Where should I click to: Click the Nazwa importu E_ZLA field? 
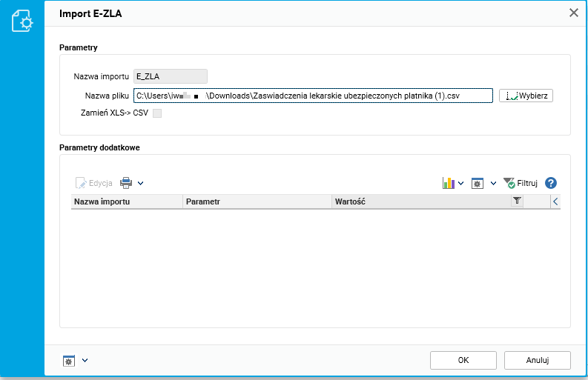[171, 76]
